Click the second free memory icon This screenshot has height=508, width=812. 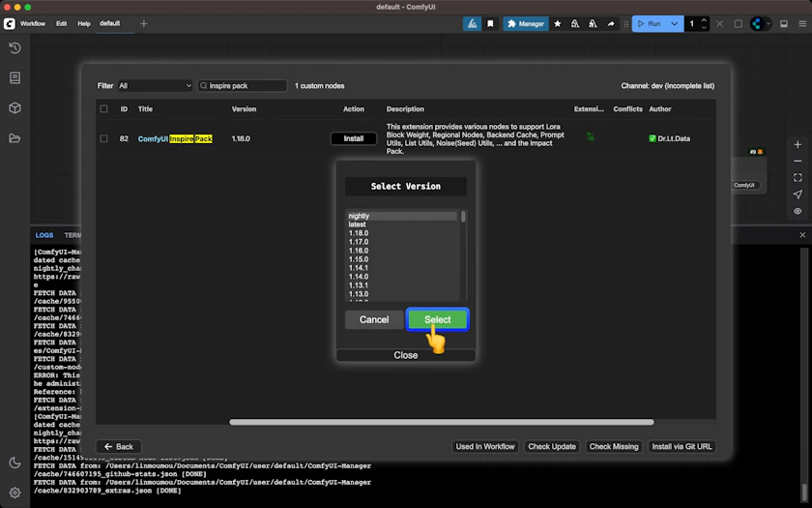[593, 23]
